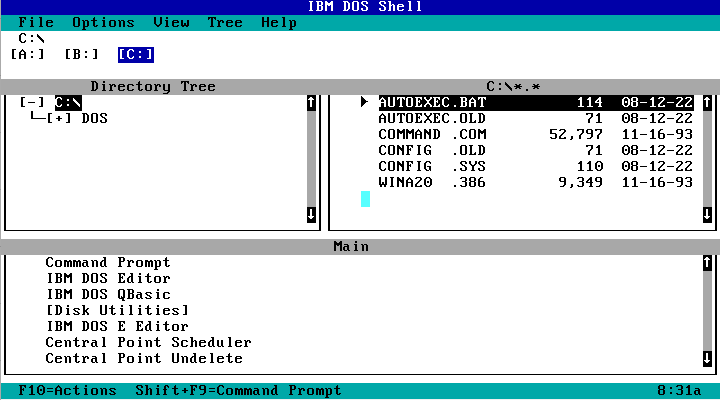Open the Disk Utilities group
This screenshot has width=720, height=400.
(117, 310)
